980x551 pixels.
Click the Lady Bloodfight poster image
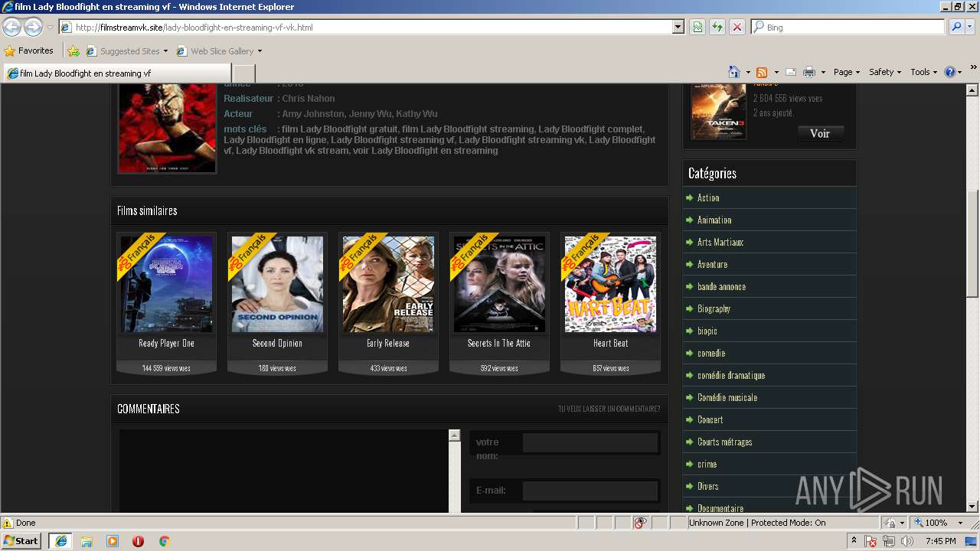(167, 128)
